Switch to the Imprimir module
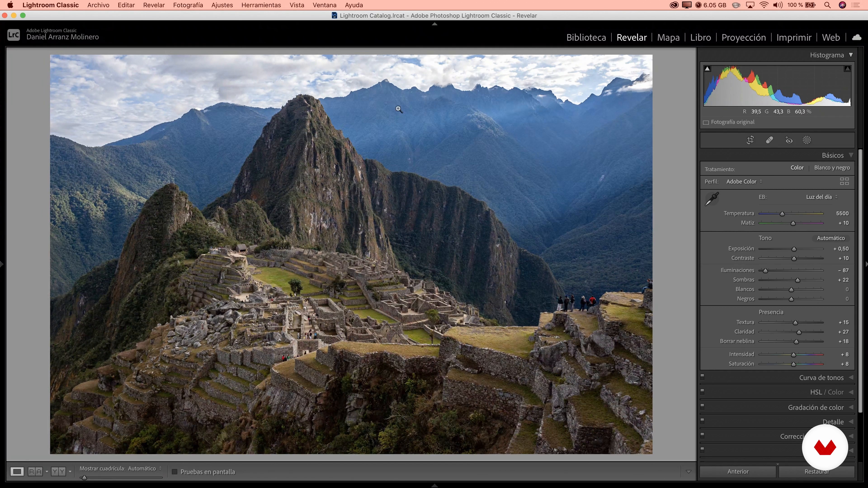The image size is (868, 488). pyautogui.click(x=794, y=37)
